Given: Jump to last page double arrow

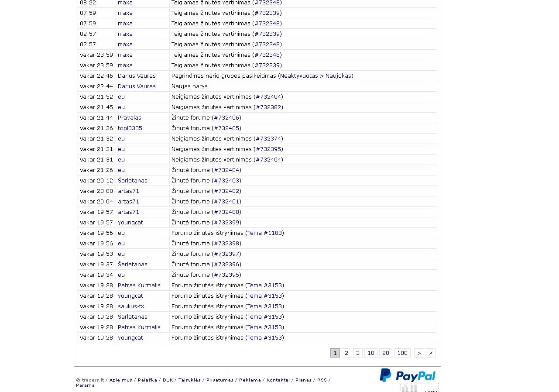Looking at the screenshot, I should tap(431, 353).
